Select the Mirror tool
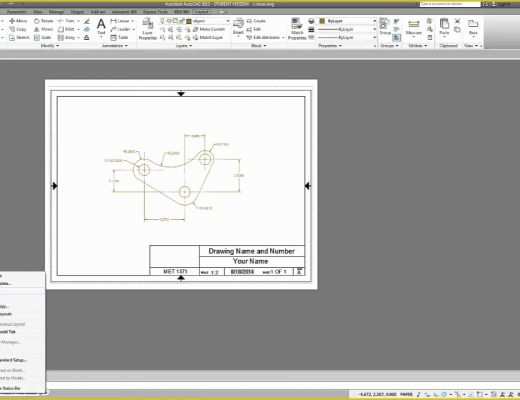Screen dimensions: 520x400 (43, 29)
